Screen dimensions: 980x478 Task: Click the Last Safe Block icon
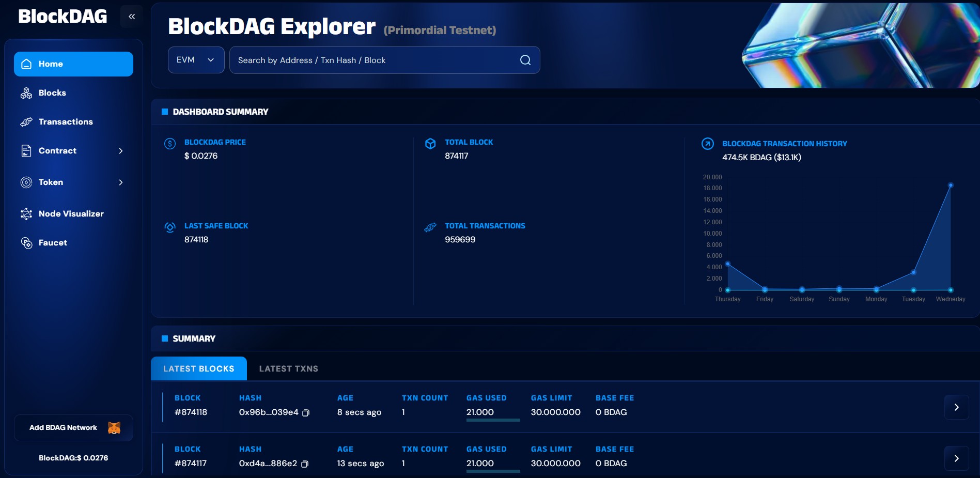[170, 227]
